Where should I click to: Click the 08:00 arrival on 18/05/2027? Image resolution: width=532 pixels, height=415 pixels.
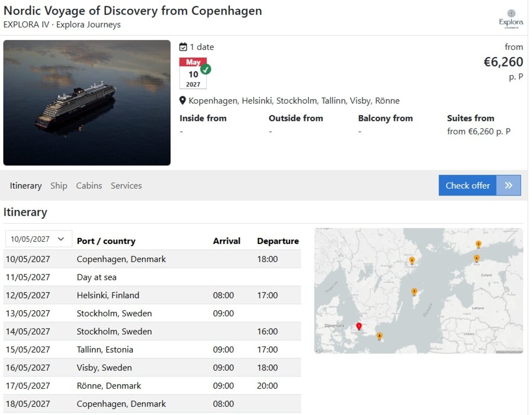click(x=223, y=404)
